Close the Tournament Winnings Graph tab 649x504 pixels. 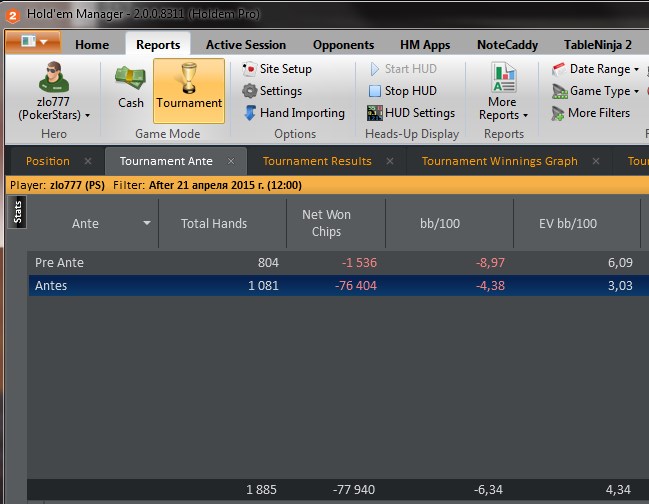[596, 161]
